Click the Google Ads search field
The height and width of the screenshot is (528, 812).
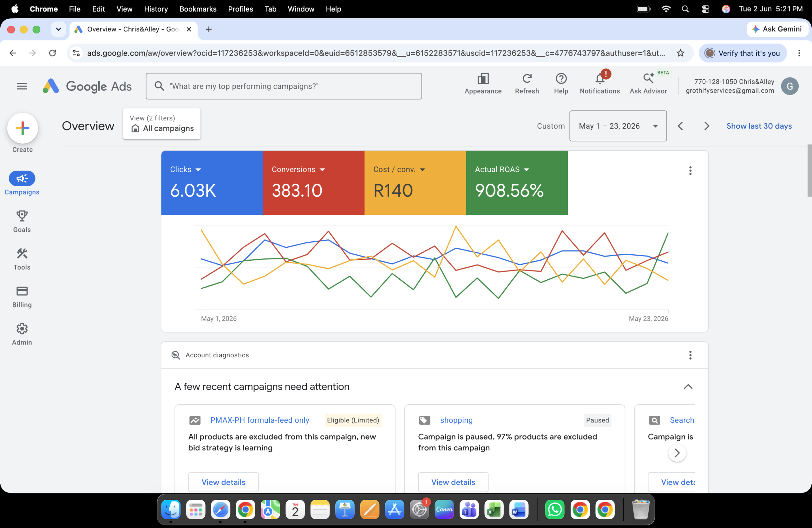pyautogui.click(x=284, y=86)
